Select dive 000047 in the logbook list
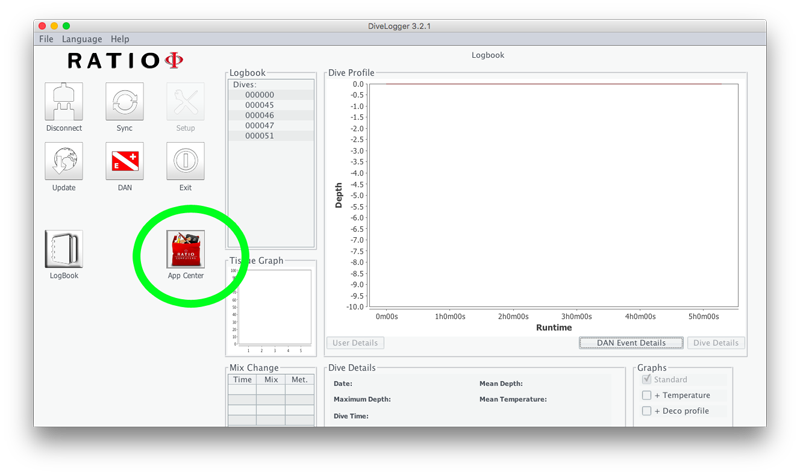This screenshot has height=475, width=800. (271, 126)
